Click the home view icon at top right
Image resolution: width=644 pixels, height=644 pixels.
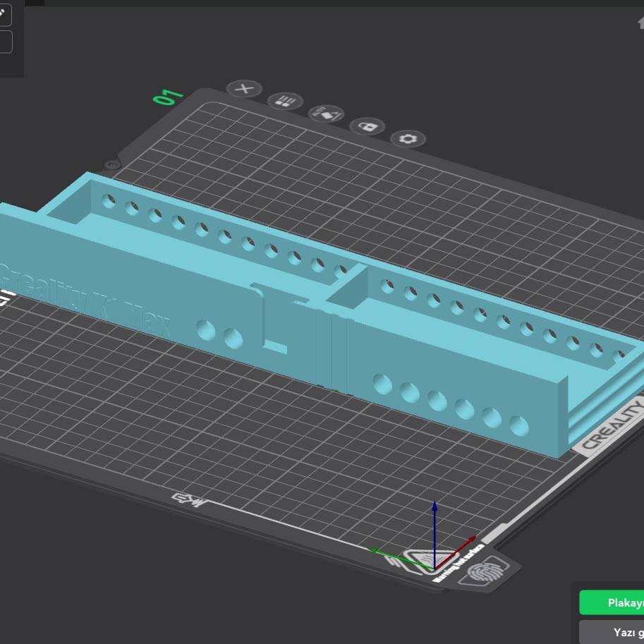[x=640, y=22]
